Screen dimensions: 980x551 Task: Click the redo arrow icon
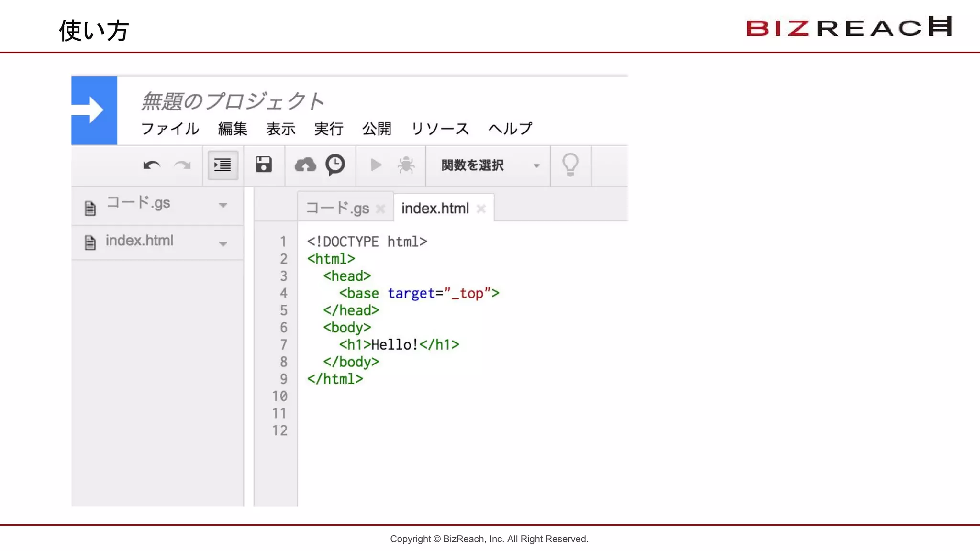182,165
